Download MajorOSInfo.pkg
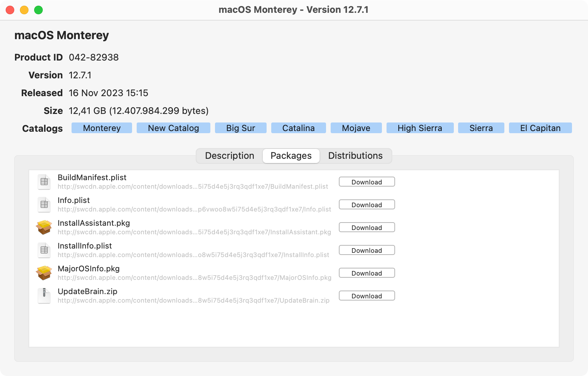The width and height of the screenshot is (588, 376). (367, 273)
